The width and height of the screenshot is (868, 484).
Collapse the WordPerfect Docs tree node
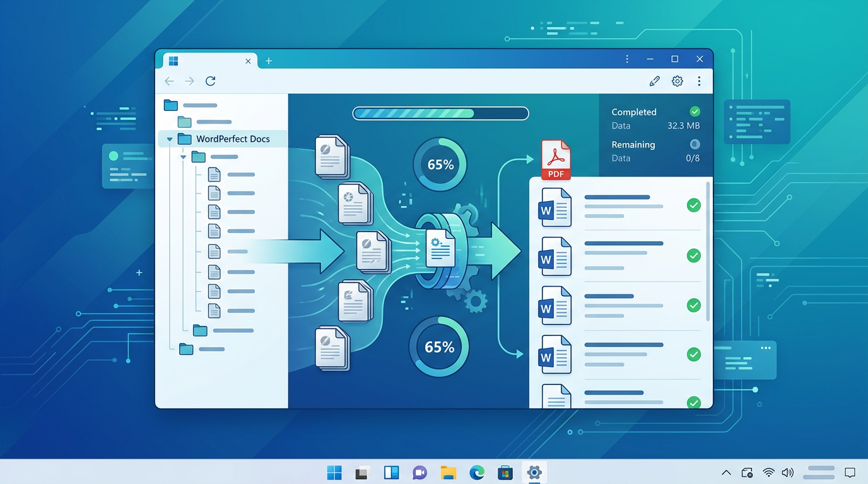[x=169, y=139]
